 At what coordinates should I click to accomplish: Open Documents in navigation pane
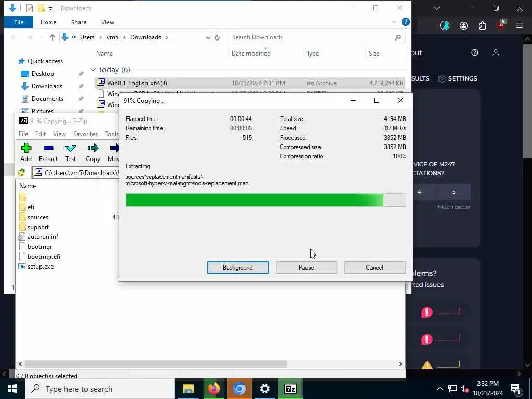point(47,99)
